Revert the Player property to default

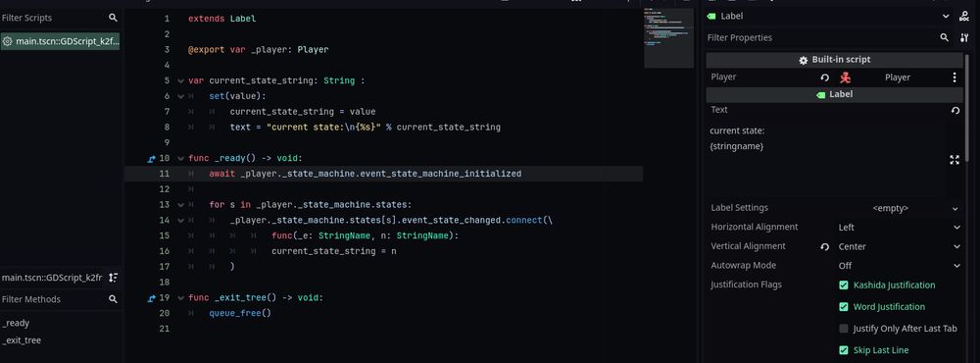[825, 78]
